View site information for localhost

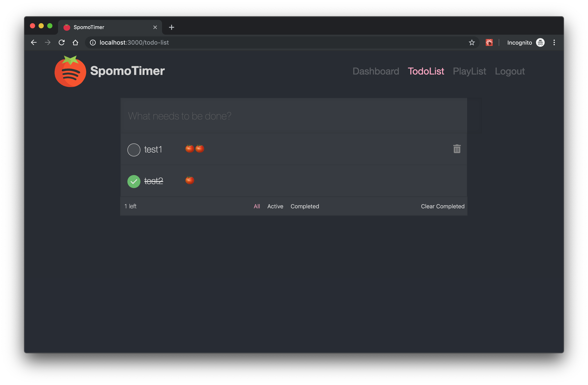tap(93, 42)
